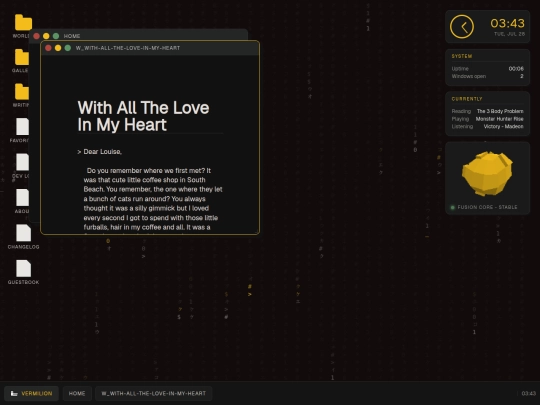The height and width of the screenshot is (405, 540).
Task: Maximize the Home window with green button
Action: point(56,36)
